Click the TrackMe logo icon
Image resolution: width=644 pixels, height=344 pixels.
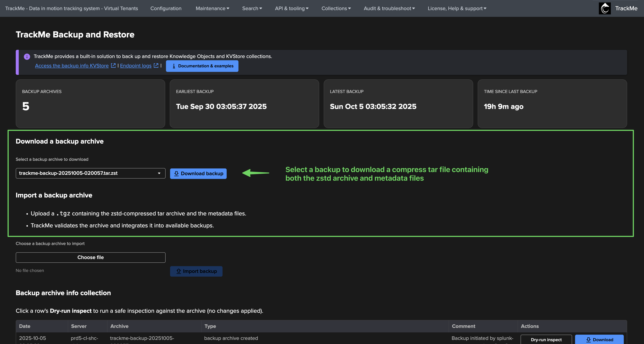tap(604, 8)
